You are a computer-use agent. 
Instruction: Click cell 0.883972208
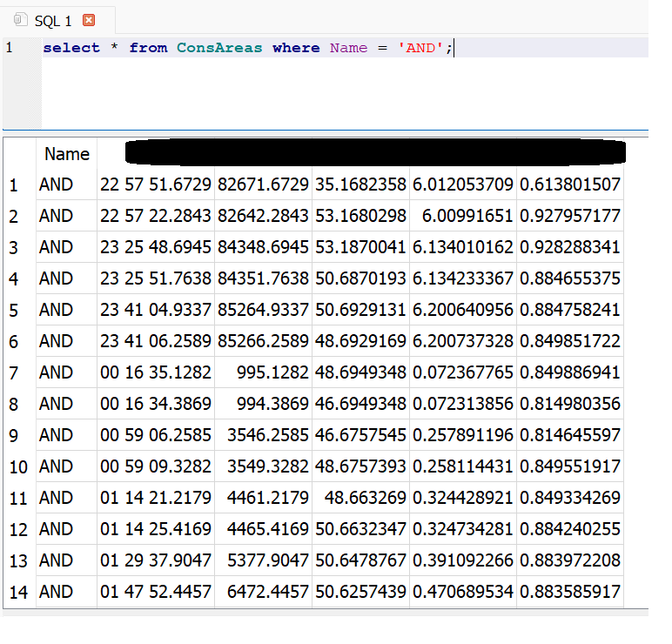point(570,560)
